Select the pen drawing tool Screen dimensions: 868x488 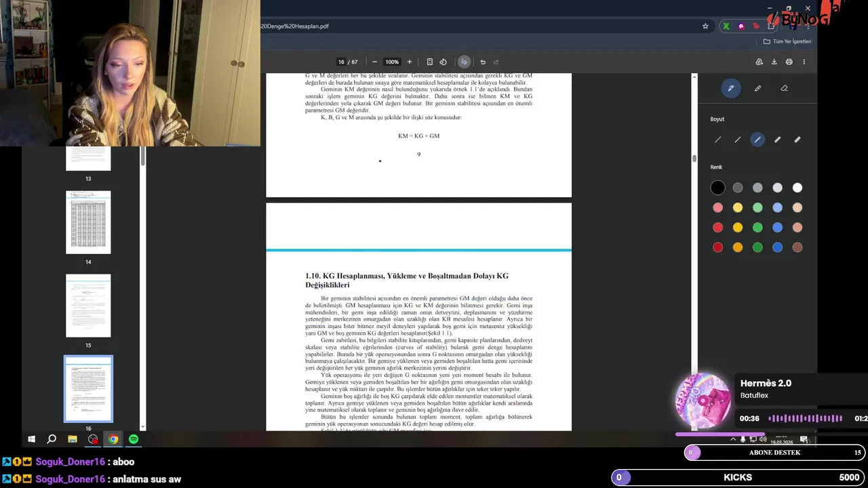click(731, 88)
